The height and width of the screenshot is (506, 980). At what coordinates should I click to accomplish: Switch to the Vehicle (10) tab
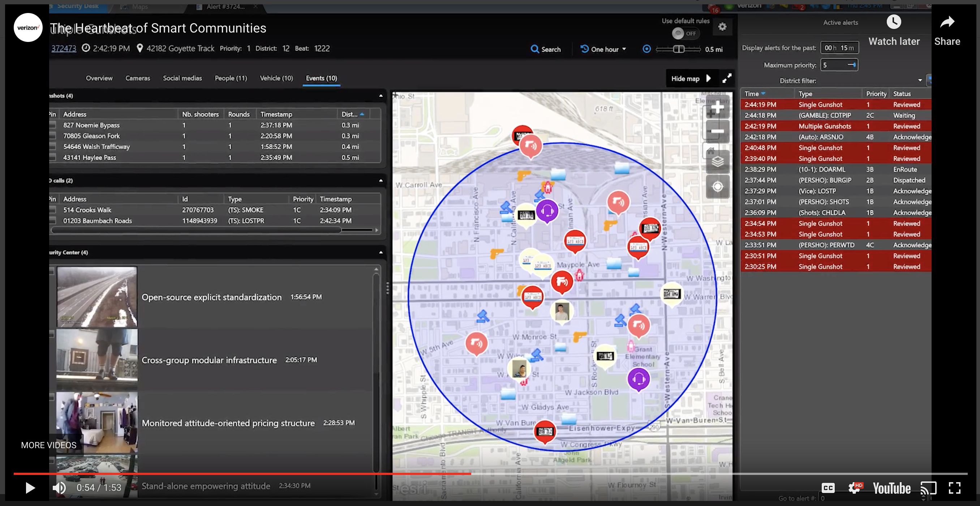pyautogui.click(x=276, y=78)
